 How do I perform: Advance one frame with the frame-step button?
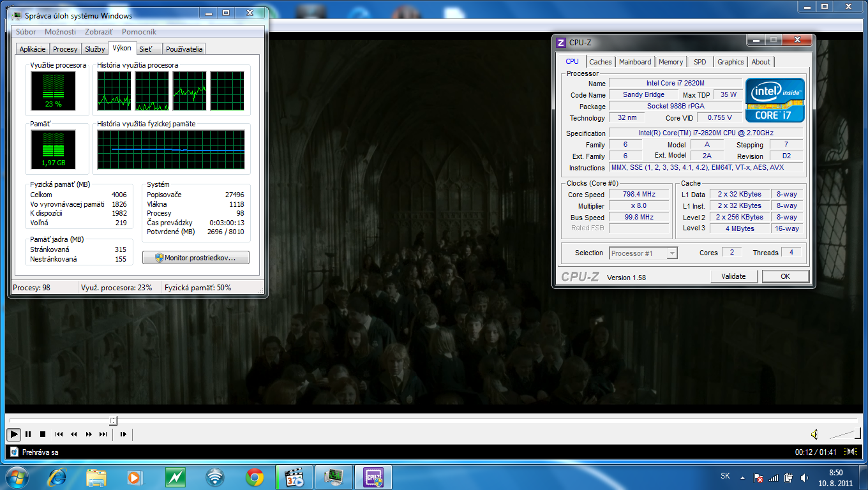(123, 434)
